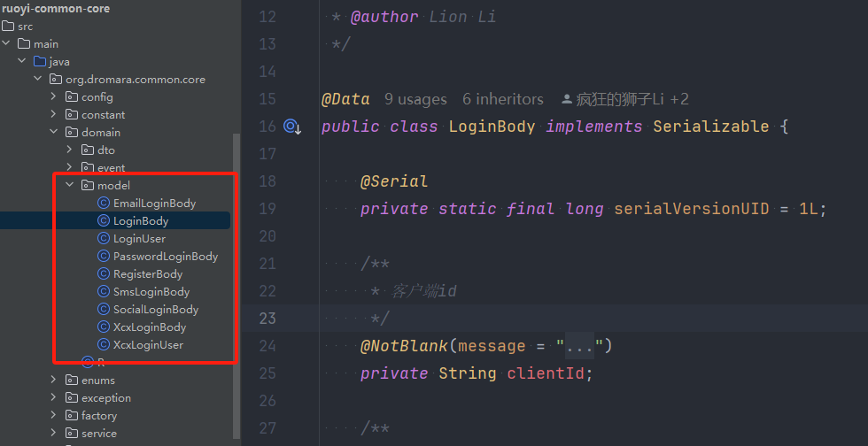Open the 6 inheritors code lens link
This screenshot has height=446, width=868.
coord(503,100)
